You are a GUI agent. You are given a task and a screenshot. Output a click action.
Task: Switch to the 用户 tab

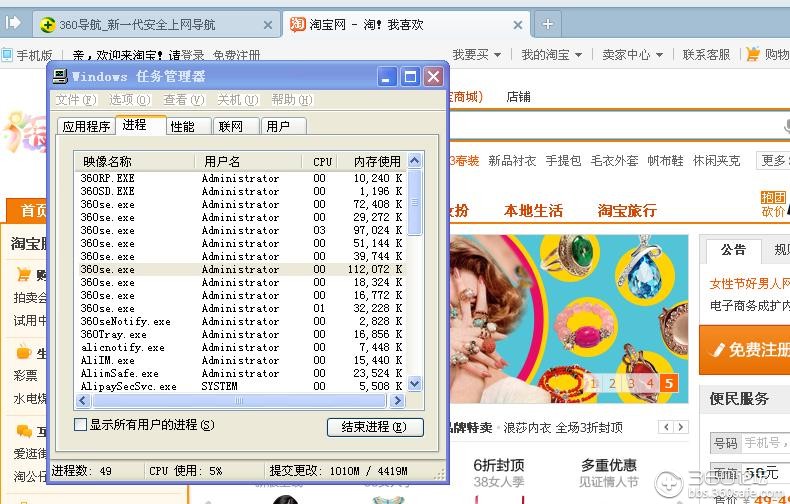click(284, 126)
